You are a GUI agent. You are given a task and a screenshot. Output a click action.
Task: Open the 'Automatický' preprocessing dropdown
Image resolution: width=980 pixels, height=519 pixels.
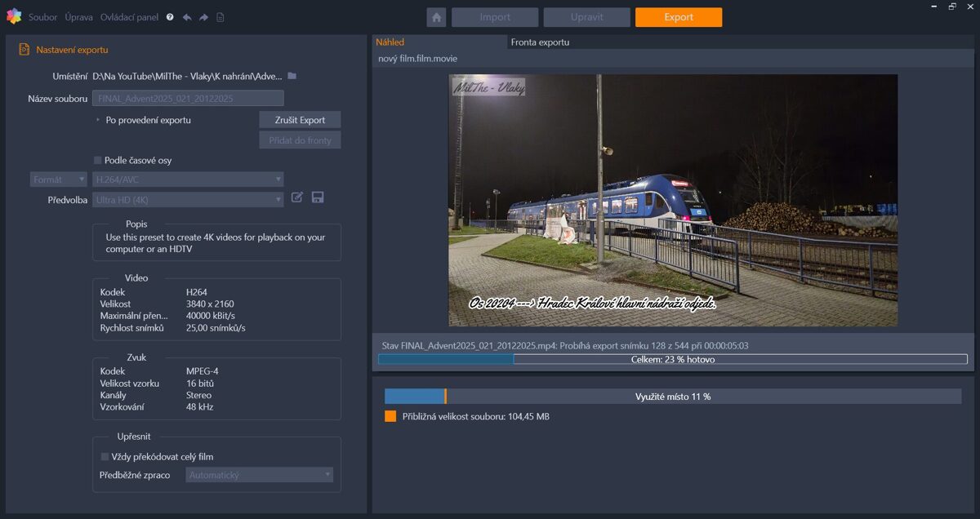[x=259, y=475]
